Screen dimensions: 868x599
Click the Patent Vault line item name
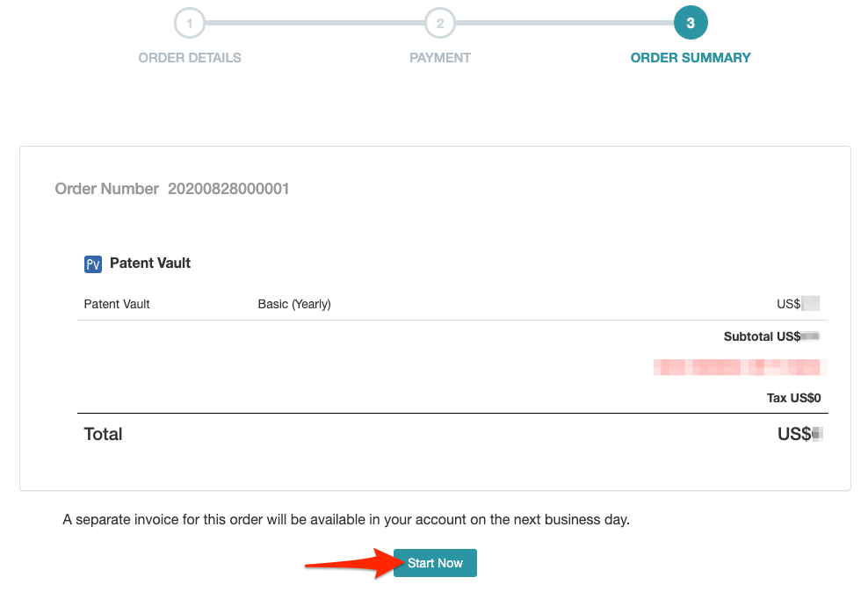coord(117,304)
